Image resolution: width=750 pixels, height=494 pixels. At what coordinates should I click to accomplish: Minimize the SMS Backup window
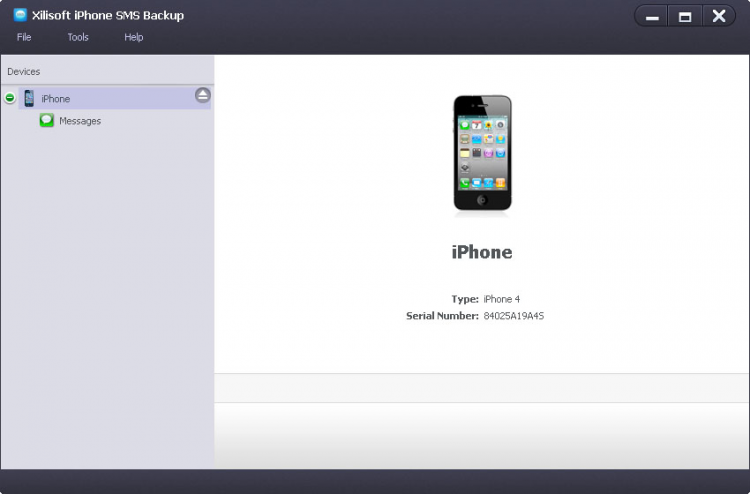[651, 17]
